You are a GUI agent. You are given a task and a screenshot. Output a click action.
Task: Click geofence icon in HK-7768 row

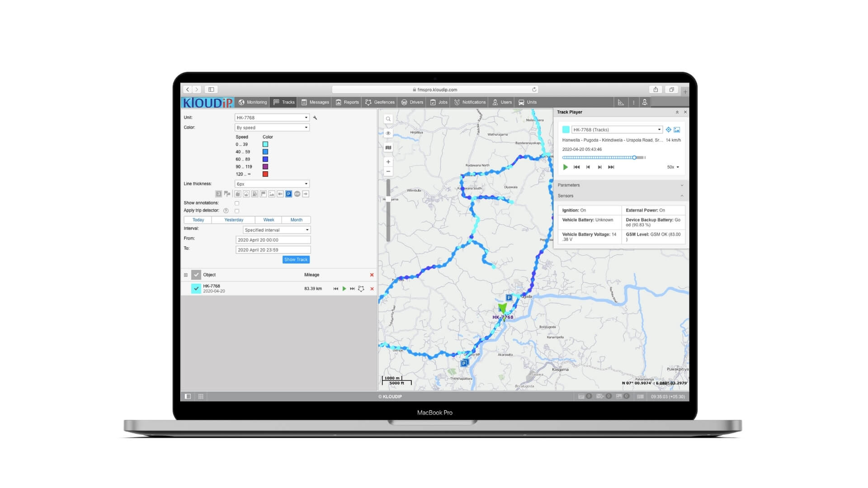(361, 289)
